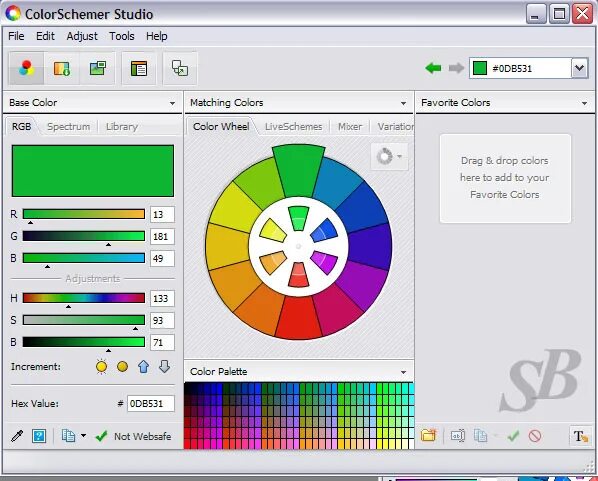Click the hue value field showing 133
Image resolution: width=598 pixels, height=481 pixels.
click(x=162, y=298)
